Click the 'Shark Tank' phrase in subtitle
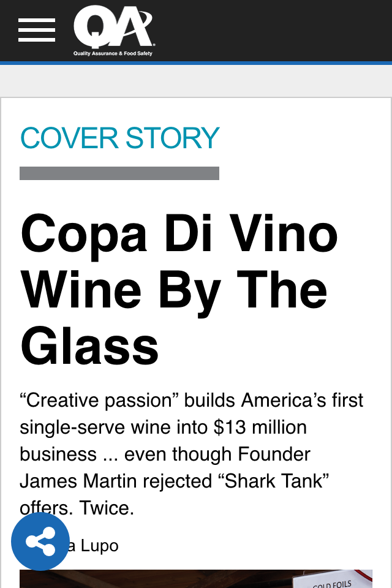This screenshot has height=588, width=392. pos(277,481)
